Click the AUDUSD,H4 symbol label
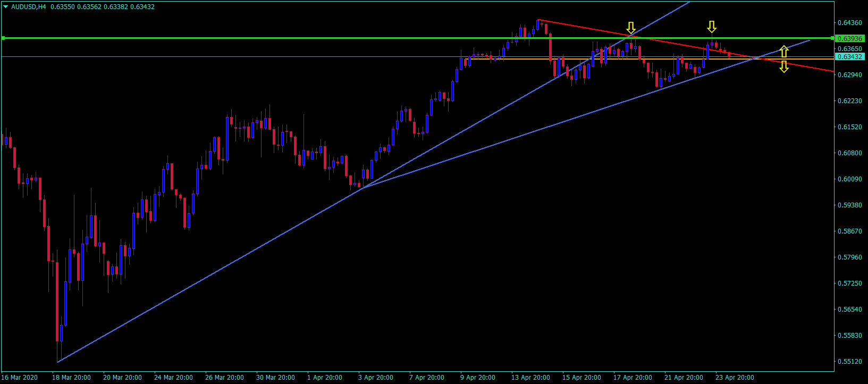 pyautogui.click(x=29, y=7)
